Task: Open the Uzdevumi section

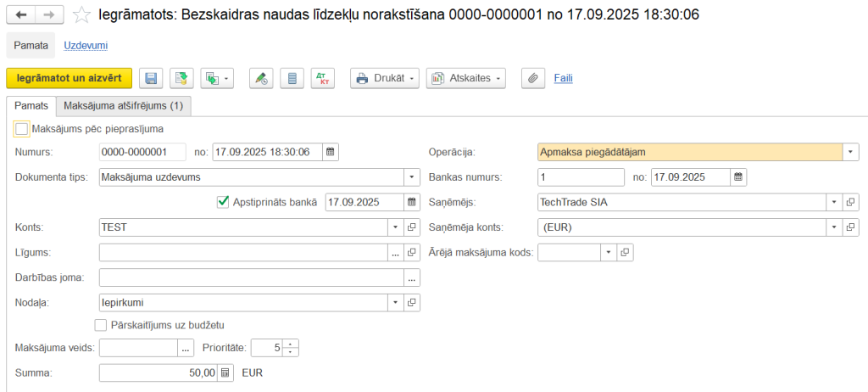Action: coord(86,45)
